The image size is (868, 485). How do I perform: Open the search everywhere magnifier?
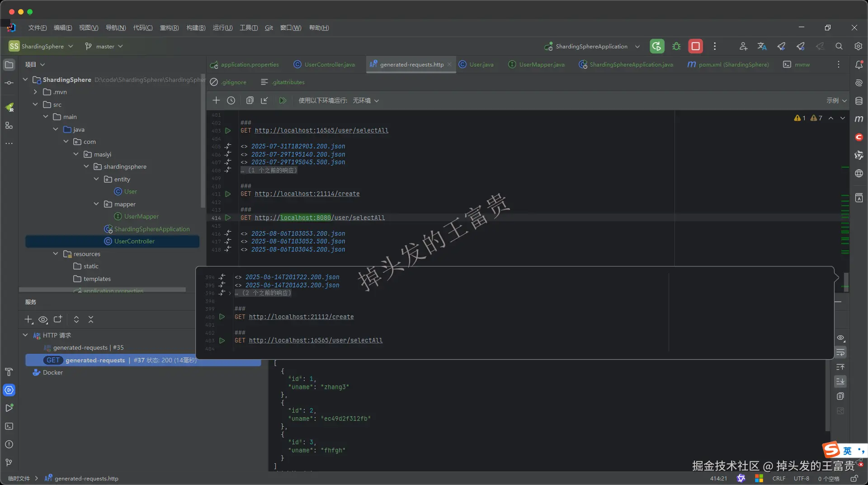pyautogui.click(x=839, y=46)
